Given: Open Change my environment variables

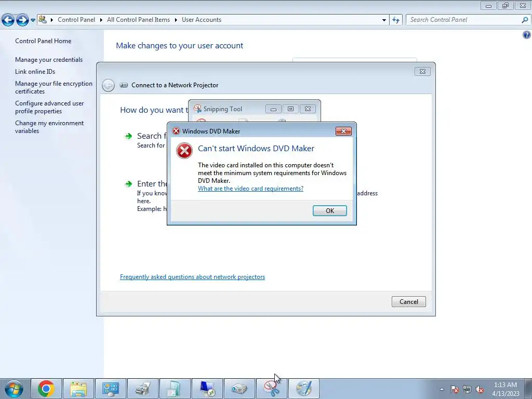Looking at the screenshot, I should pyautogui.click(x=49, y=127).
